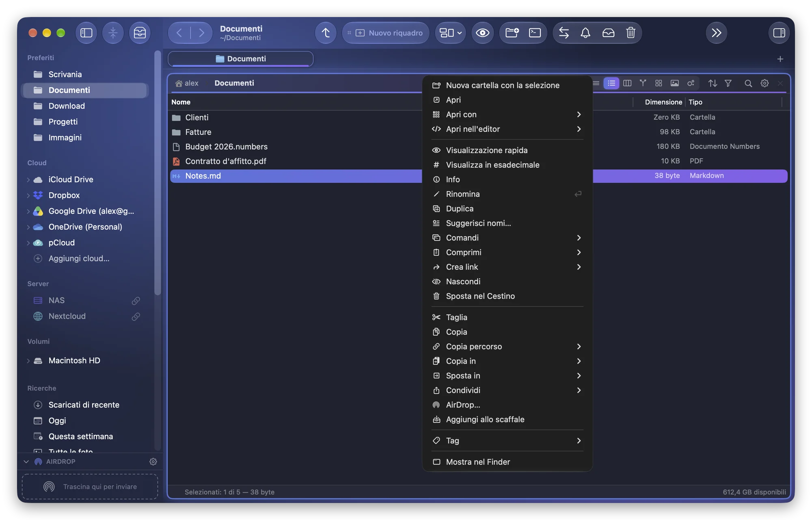Screen dimensions: 812x520
Task: Click Aggiungi cloud... in sidebar
Action: 79,259
